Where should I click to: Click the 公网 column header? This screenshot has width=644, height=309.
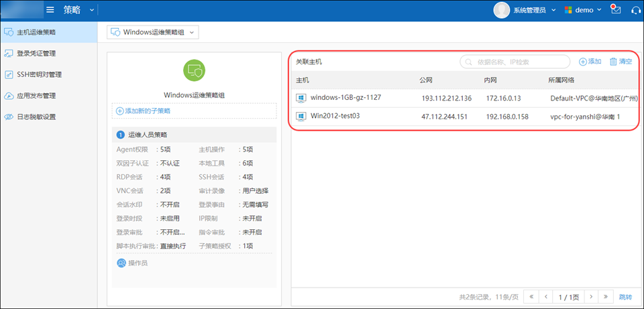(x=426, y=80)
